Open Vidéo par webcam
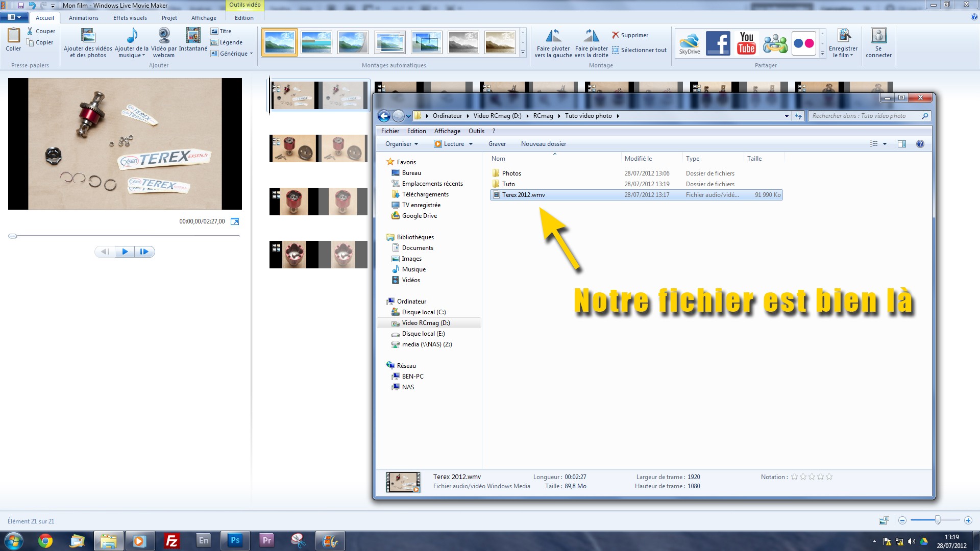Screen dimensions: 980x551 tap(164, 43)
